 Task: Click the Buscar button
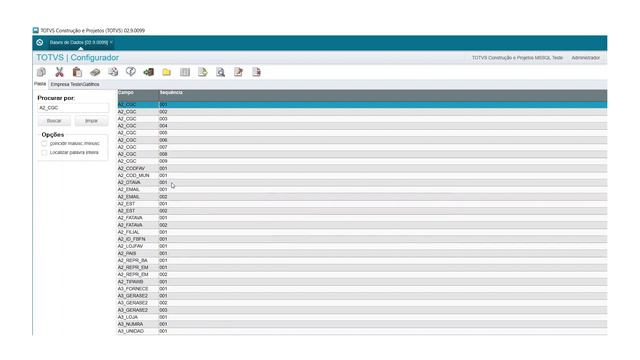(54, 121)
